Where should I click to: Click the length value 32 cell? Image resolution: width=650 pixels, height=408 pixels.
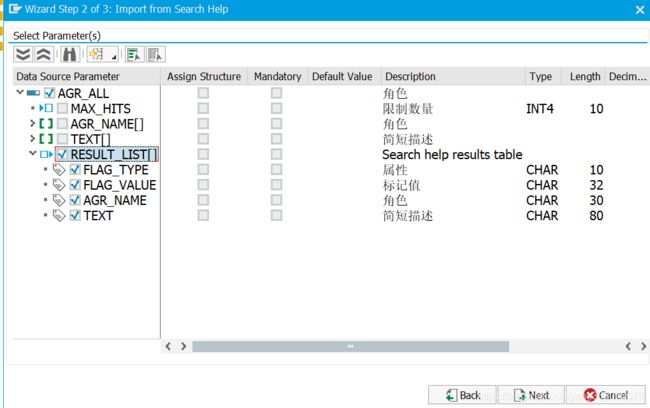[x=596, y=185]
